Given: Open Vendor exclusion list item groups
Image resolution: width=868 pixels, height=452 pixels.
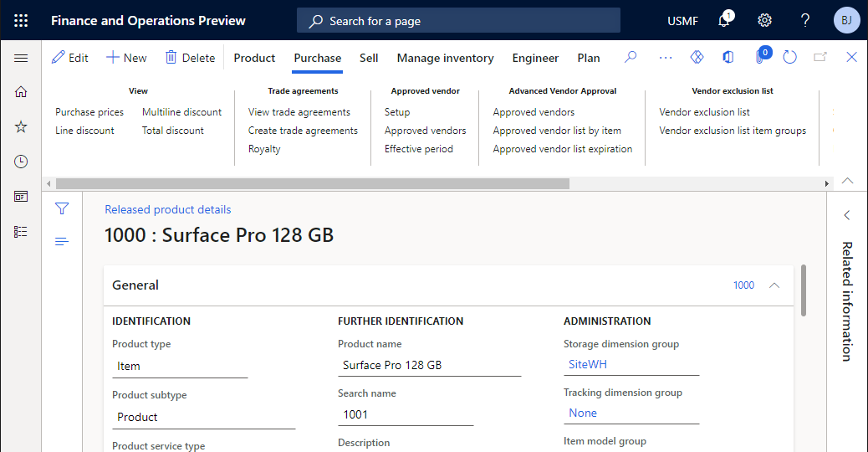Looking at the screenshot, I should pos(733,131).
